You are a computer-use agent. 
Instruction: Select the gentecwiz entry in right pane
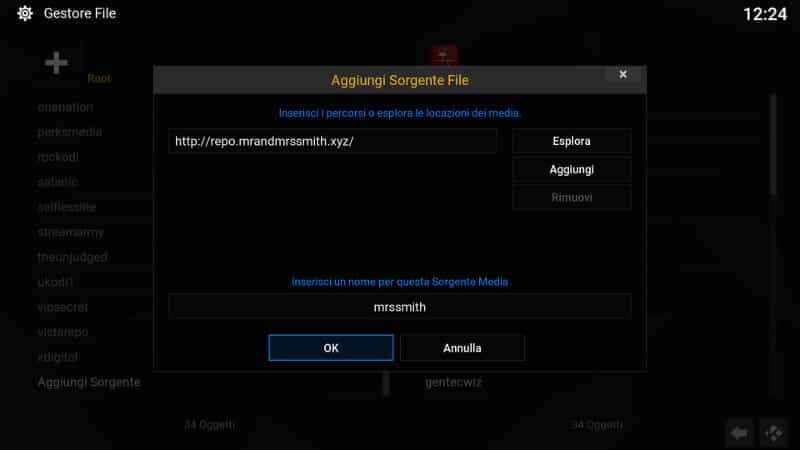click(x=453, y=382)
